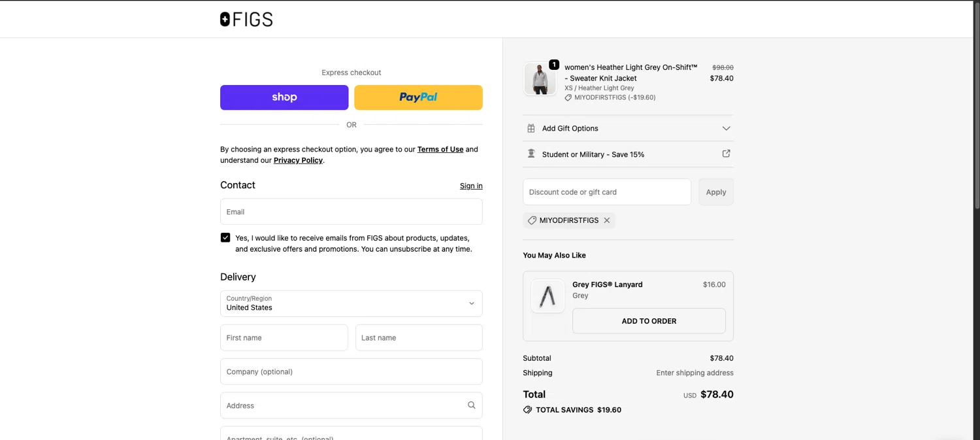This screenshot has height=440, width=980.
Task: Add the Grey FIGS Lanyard to order
Action: click(649, 321)
